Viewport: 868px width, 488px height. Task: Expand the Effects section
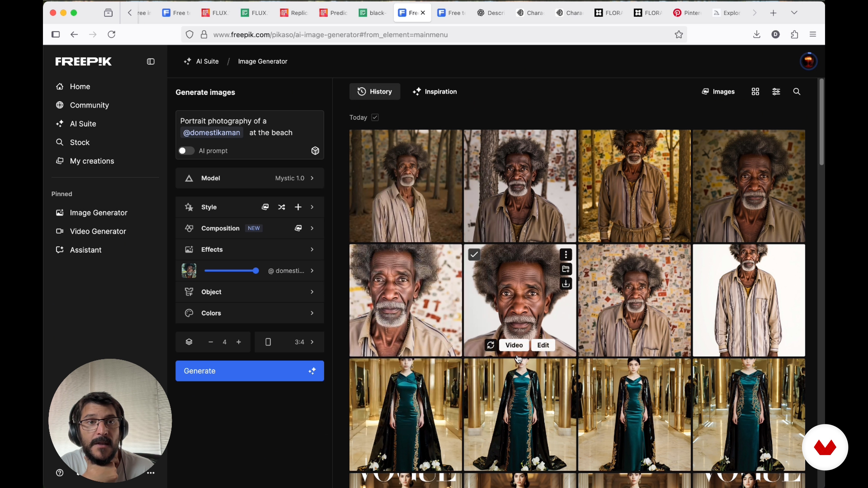tap(250, 249)
